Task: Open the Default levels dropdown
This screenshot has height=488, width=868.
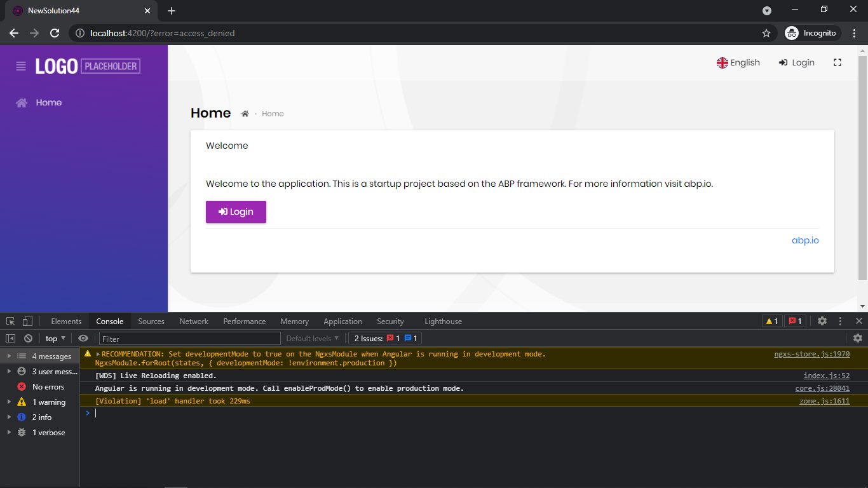Action: [x=313, y=339]
